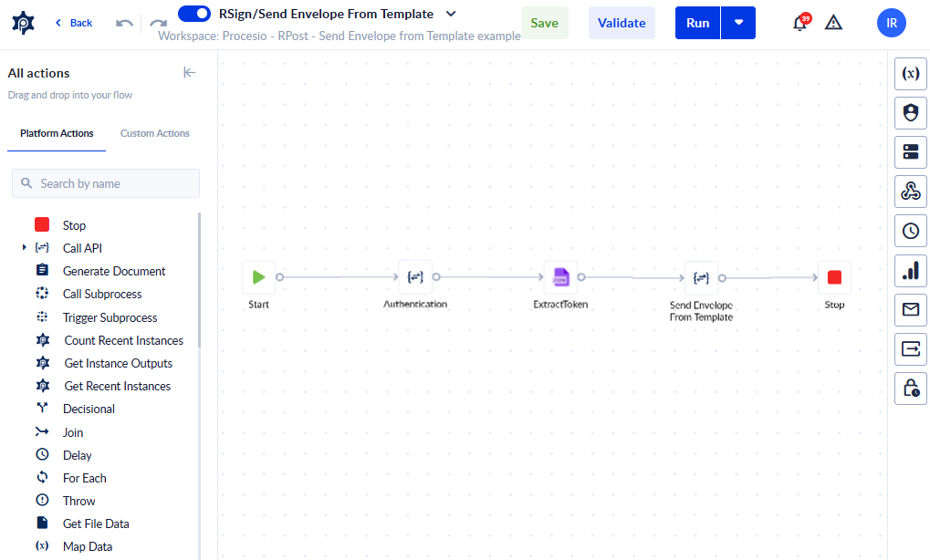This screenshot has height=560, width=930.
Task: Click the warning triangle icon in header
Action: 833,23
